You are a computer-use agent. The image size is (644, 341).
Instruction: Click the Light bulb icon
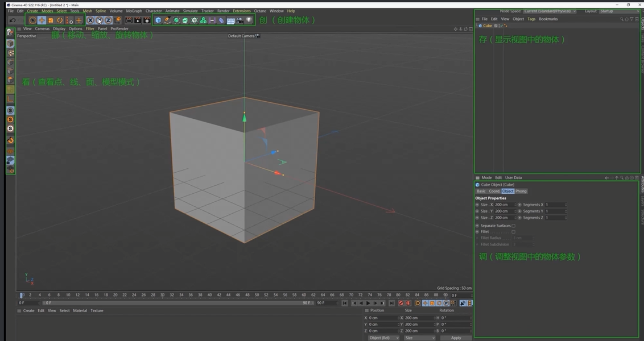(249, 20)
